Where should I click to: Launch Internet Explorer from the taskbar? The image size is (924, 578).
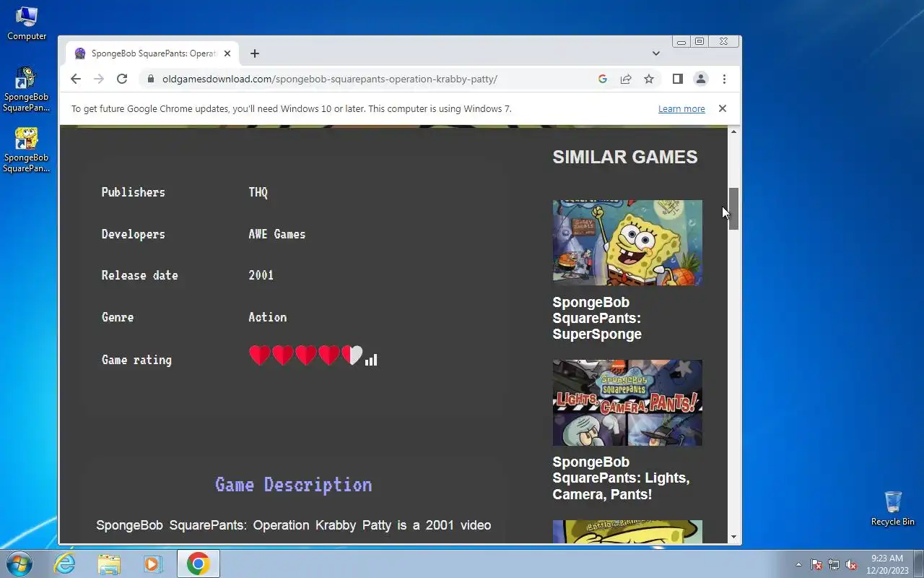65,564
